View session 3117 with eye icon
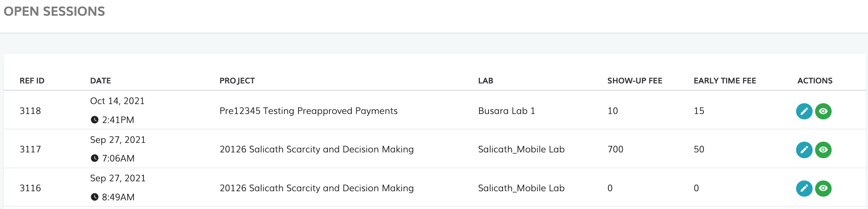The image size is (868, 209). 823,150
